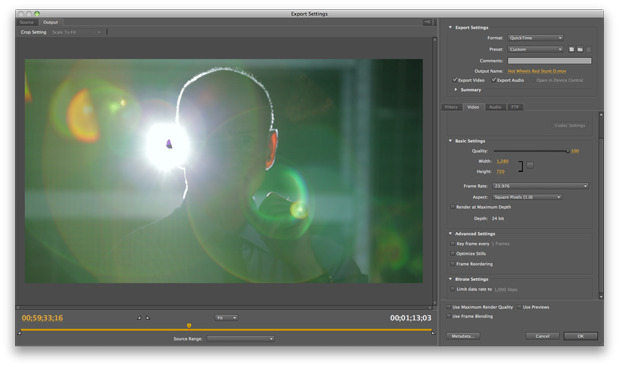Click the Height value 720
The width and height of the screenshot is (619, 367).
coord(500,171)
